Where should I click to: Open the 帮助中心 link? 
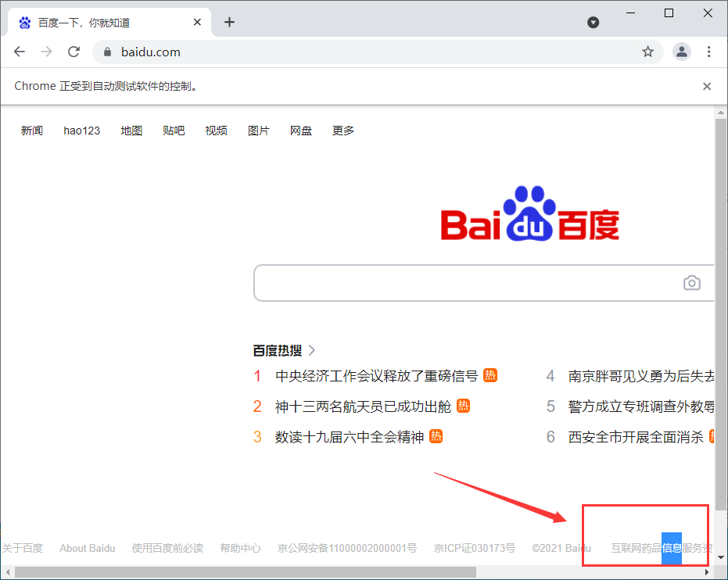[240, 548]
